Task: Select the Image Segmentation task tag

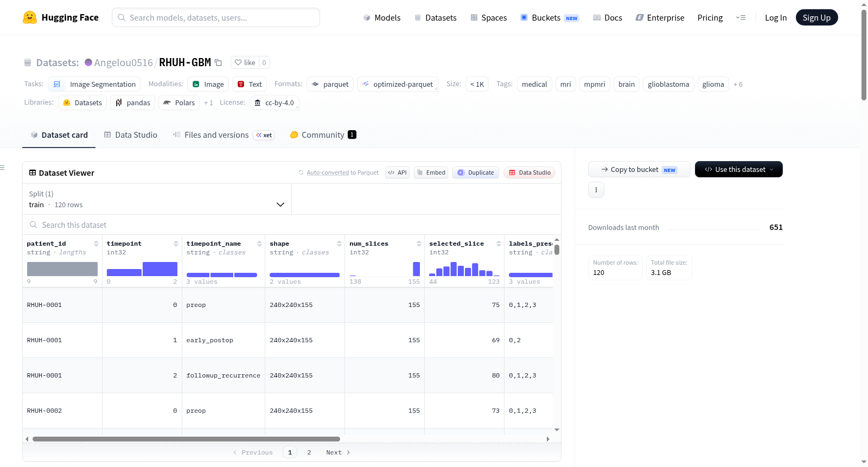Action: (94, 84)
